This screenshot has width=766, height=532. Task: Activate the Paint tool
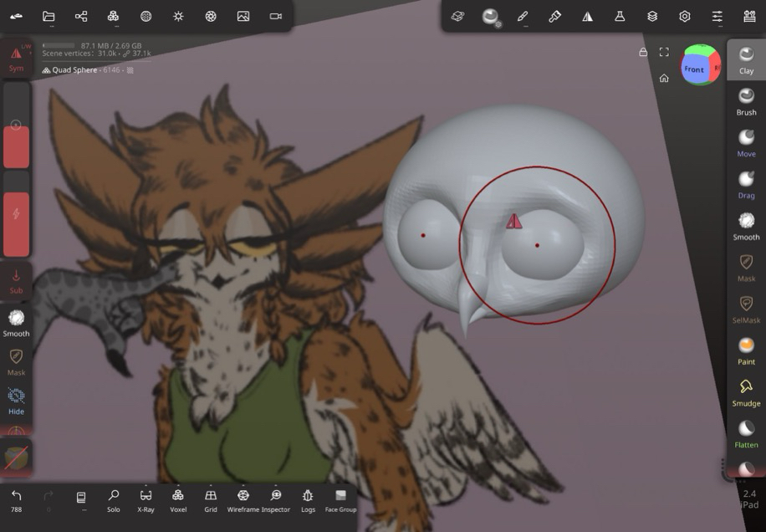746,350
